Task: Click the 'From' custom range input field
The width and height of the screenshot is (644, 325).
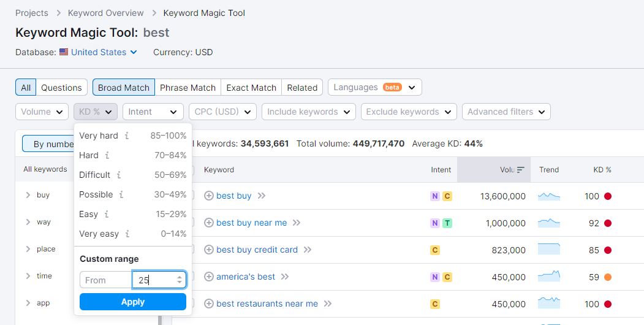Action: coord(106,280)
